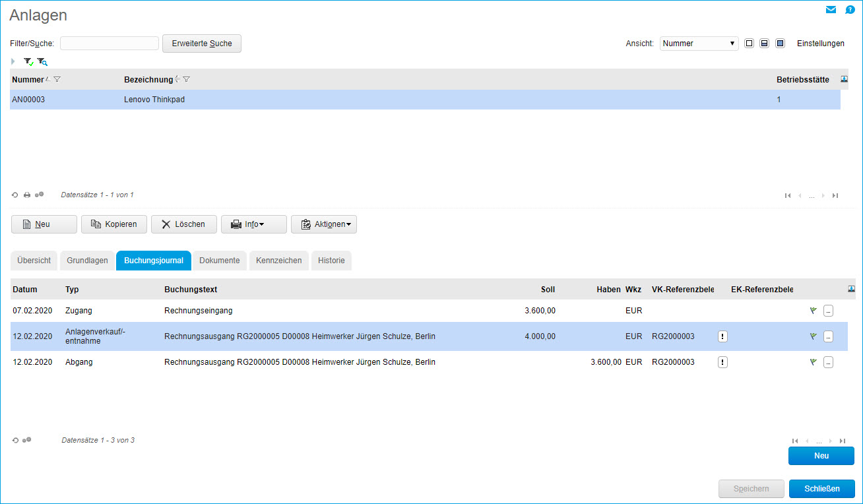
Task: Switch to the split layout view button
Action: (x=764, y=44)
